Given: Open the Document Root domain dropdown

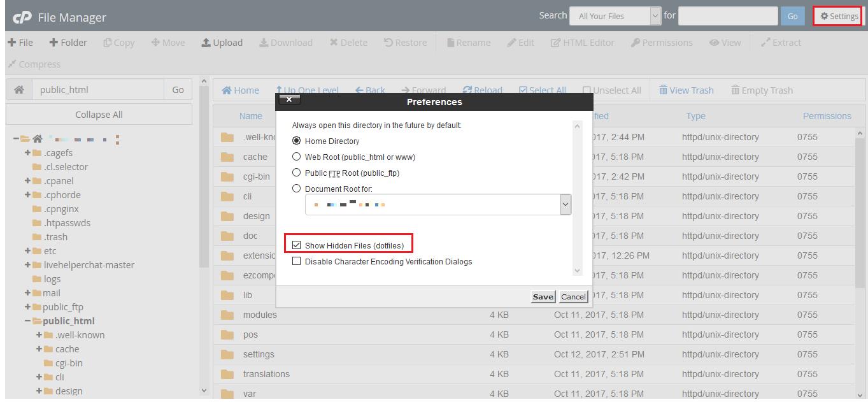Looking at the screenshot, I should click(x=438, y=205).
